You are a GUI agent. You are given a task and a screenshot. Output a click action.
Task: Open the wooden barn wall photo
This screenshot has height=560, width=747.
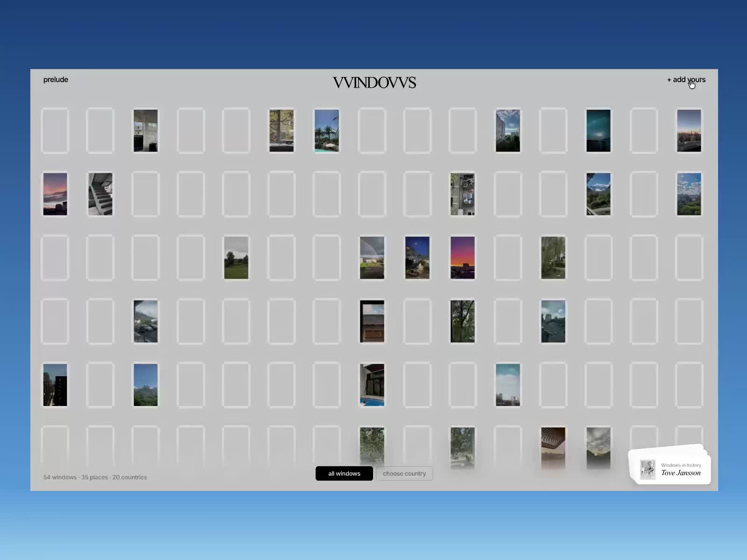click(372, 322)
